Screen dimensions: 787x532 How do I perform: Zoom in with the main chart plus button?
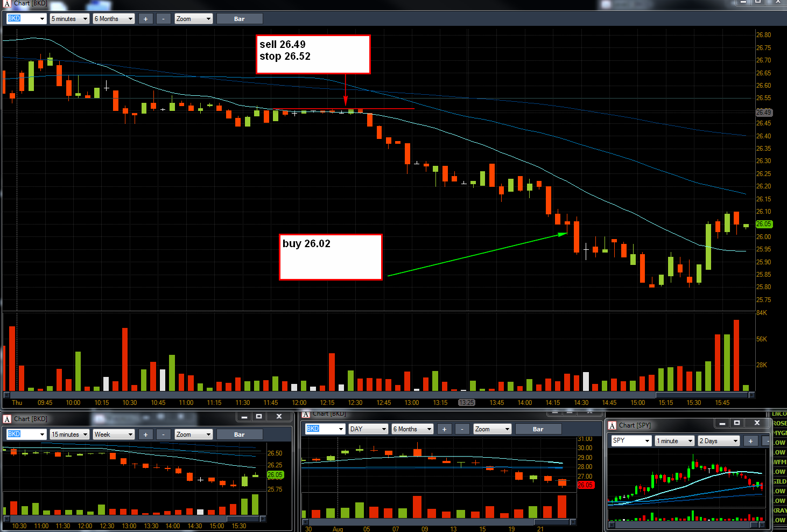pyautogui.click(x=145, y=19)
